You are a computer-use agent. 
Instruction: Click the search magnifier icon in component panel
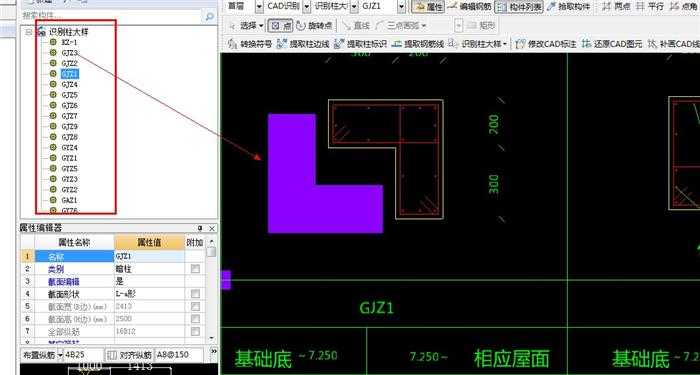[209, 17]
